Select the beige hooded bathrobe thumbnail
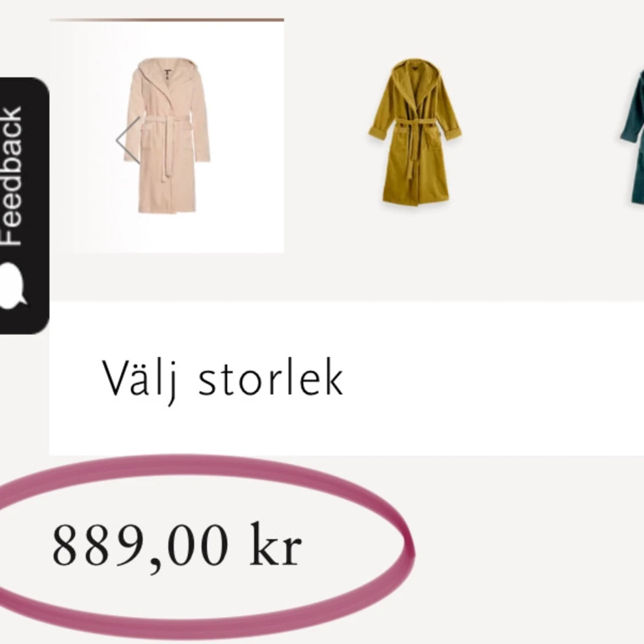The image size is (644, 644). point(167,136)
